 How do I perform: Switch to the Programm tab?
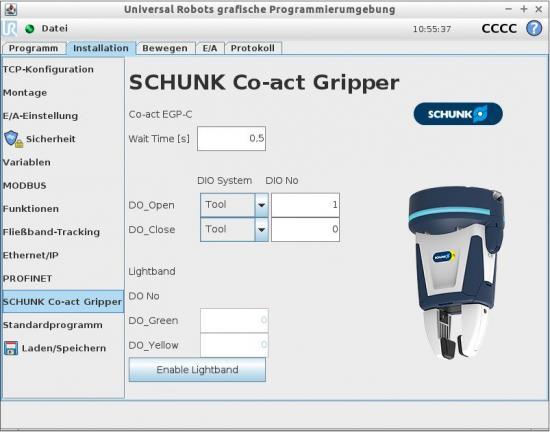click(x=34, y=48)
